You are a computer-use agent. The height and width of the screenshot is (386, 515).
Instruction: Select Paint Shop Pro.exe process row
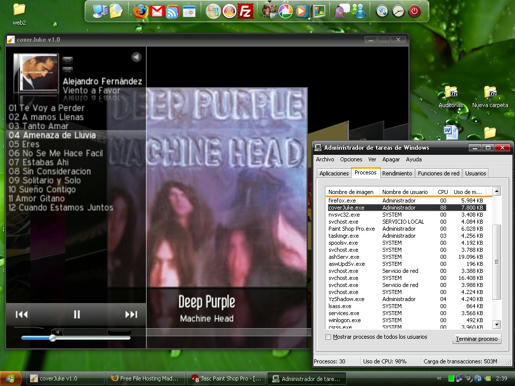point(406,229)
